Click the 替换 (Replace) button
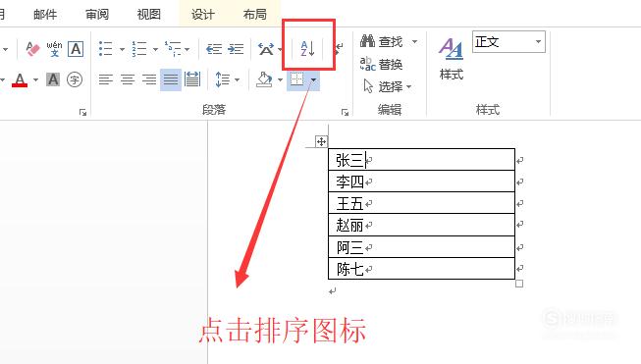 pos(382,64)
